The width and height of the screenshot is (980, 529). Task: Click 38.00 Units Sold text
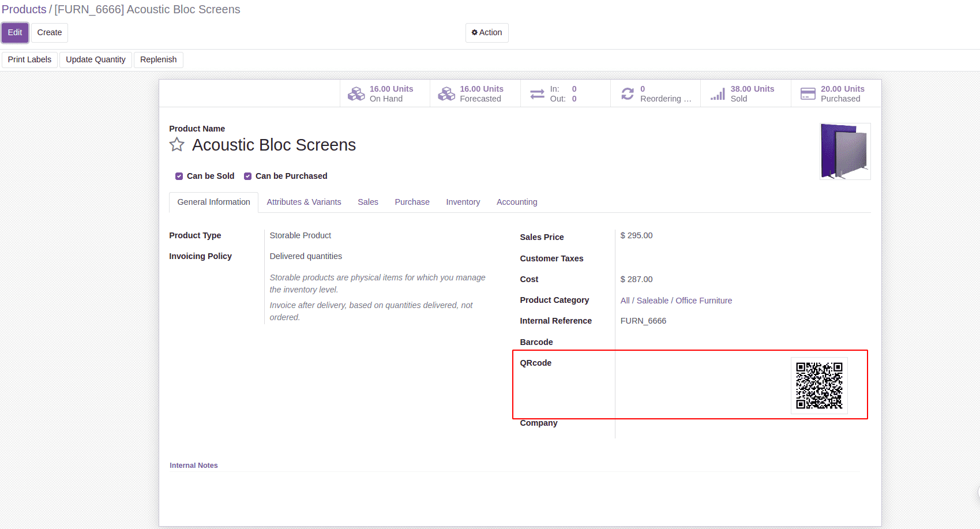pos(752,93)
